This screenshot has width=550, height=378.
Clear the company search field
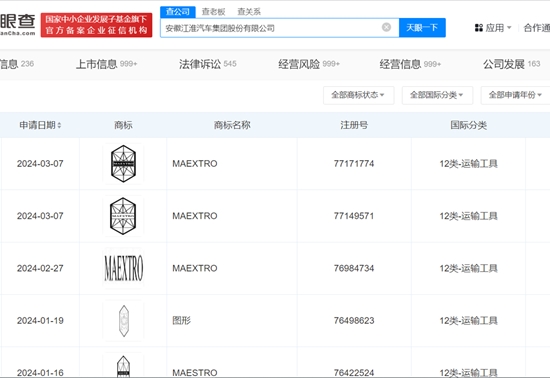pyautogui.click(x=386, y=27)
